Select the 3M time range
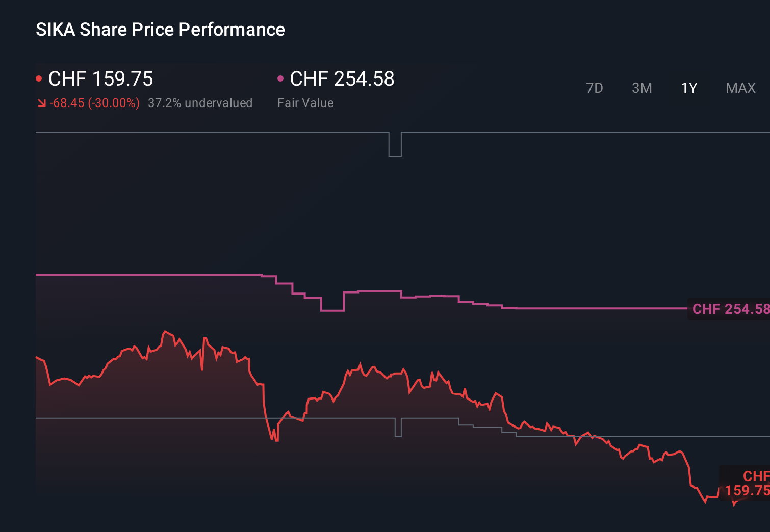The height and width of the screenshot is (532, 770). point(642,88)
